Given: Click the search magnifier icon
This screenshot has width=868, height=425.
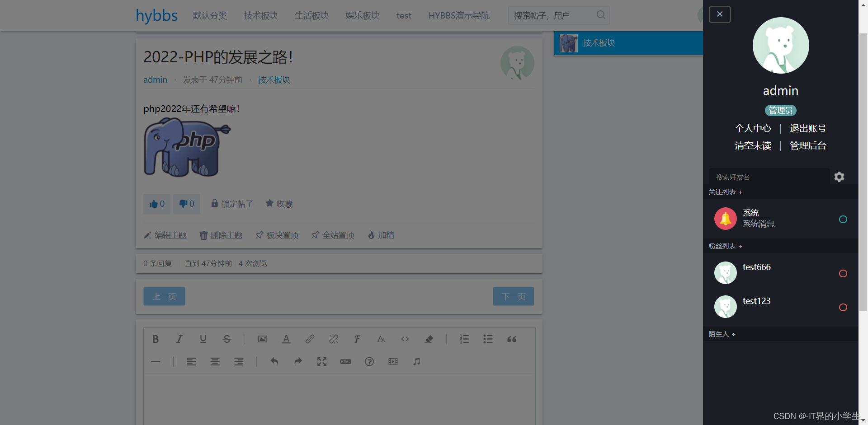Looking at the screenshot, I should point(601,15).
